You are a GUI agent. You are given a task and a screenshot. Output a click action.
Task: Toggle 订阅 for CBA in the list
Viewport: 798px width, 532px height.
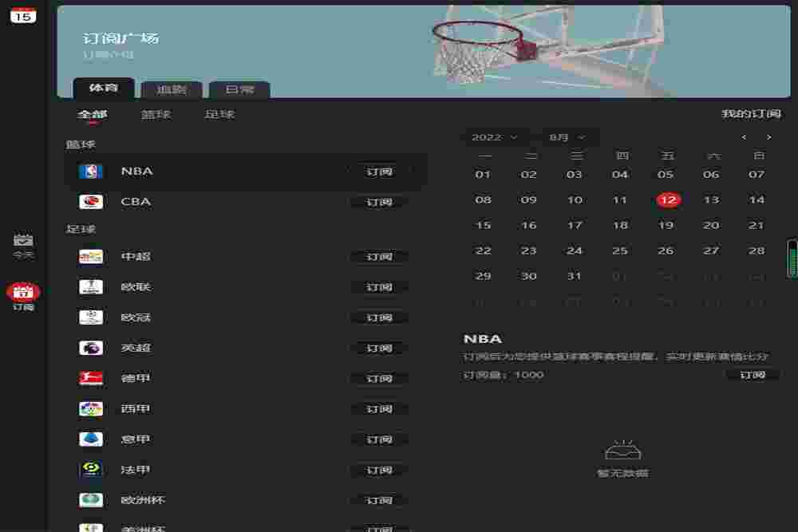379,203
